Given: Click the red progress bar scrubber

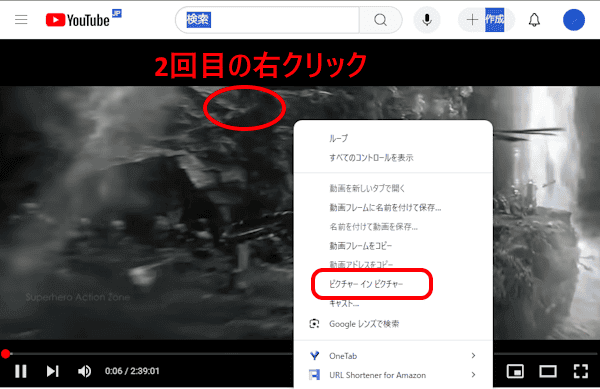Looking at the screenshot, I should (5, 354).
